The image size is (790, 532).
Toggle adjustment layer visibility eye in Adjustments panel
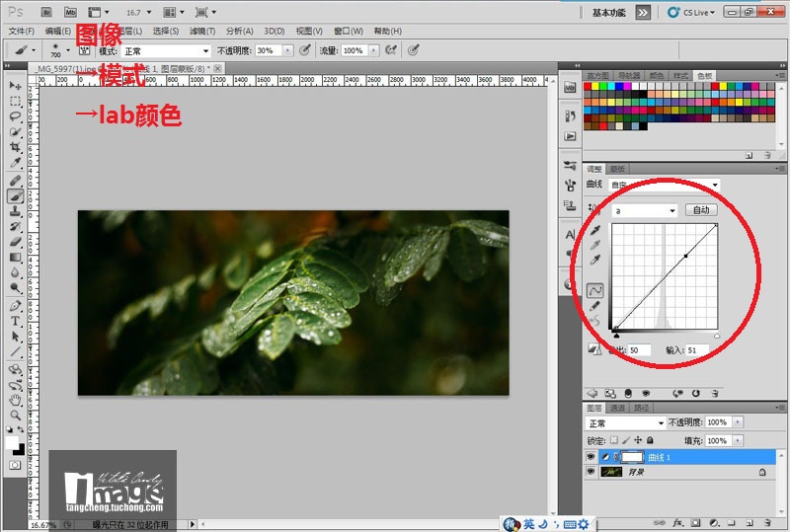point(646,394)
